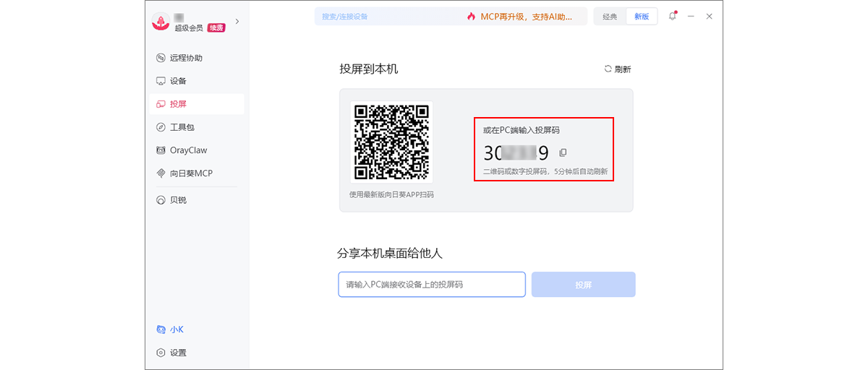Click the 分享本机桌面给他人 heading
Screen dimensions: 868x370
[x=390, y=254]
